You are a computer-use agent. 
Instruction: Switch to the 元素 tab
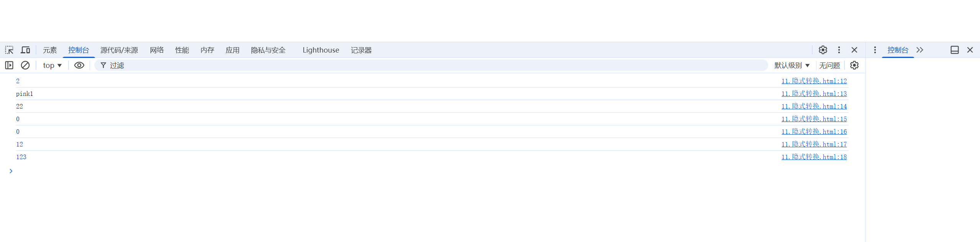[x=50, y=50]
